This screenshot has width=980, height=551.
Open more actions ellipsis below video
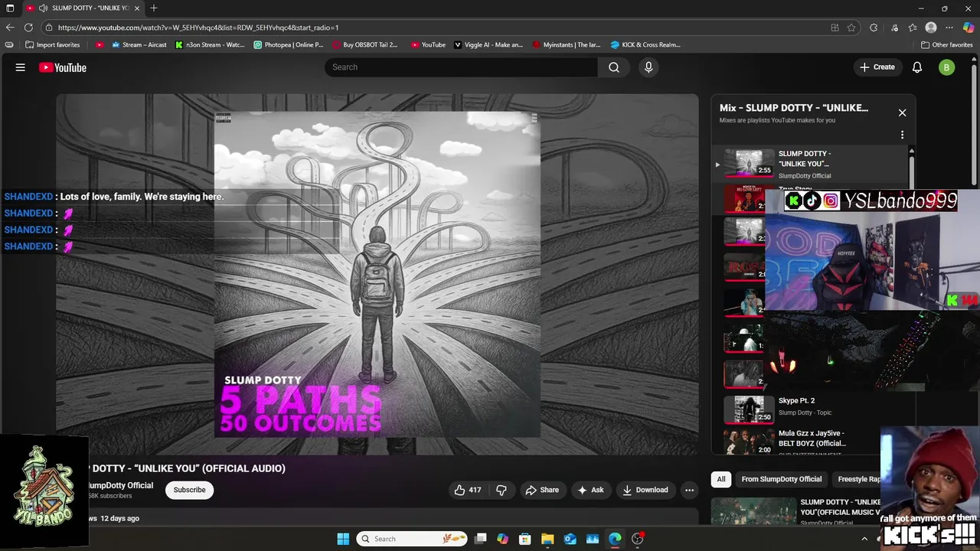[689, 490]
